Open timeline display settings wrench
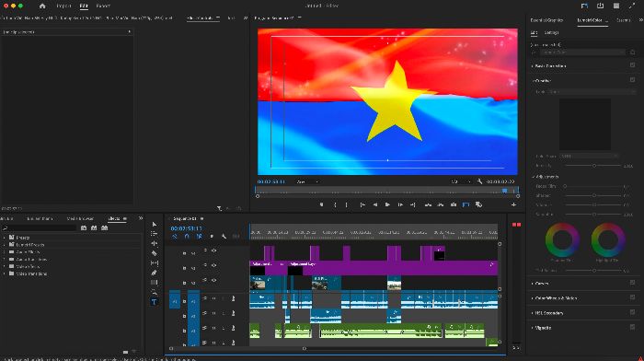Screen dimensions: 644x361 coord(224,237)
